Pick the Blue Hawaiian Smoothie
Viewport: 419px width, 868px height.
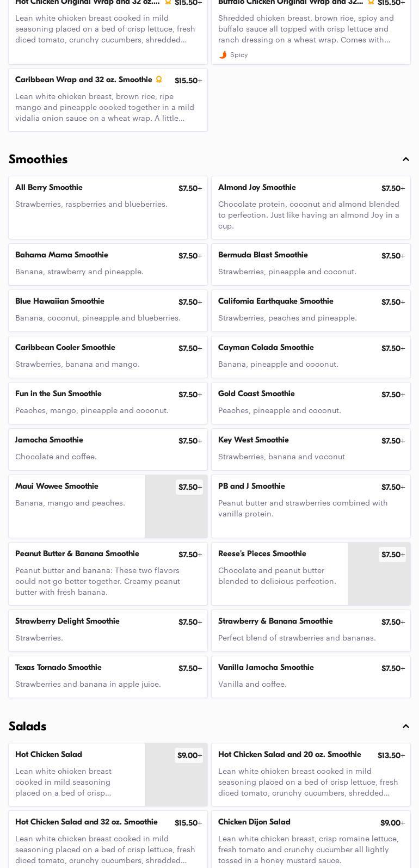[108, 311]
